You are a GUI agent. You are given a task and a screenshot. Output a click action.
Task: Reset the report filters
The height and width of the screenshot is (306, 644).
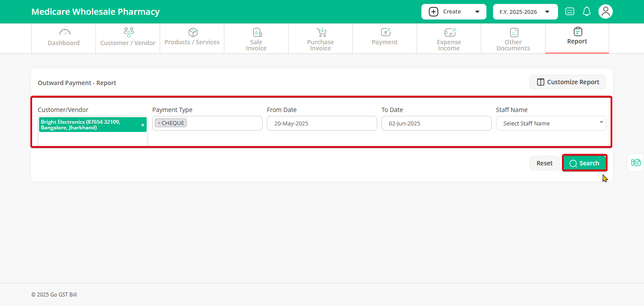545,163
